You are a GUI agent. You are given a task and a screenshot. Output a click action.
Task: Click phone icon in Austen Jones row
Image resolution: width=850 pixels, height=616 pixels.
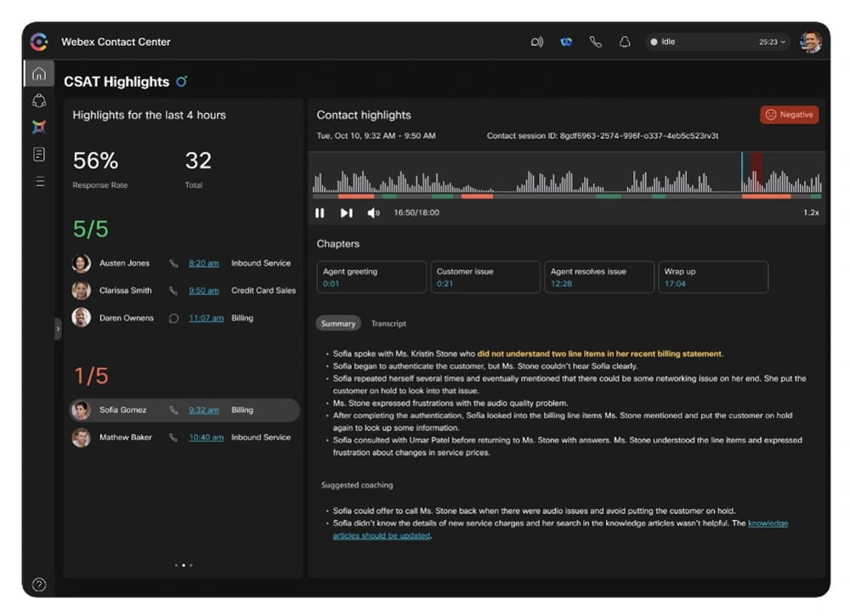173,263
